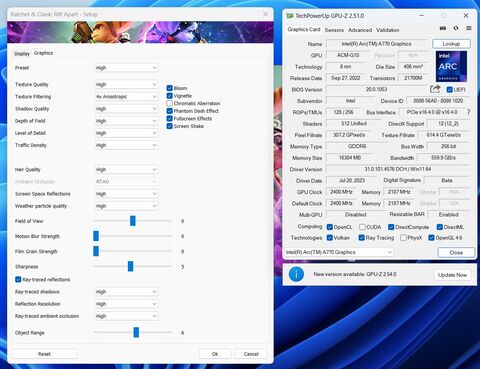Toggle the DirectML checkbox

pos(440,227)
